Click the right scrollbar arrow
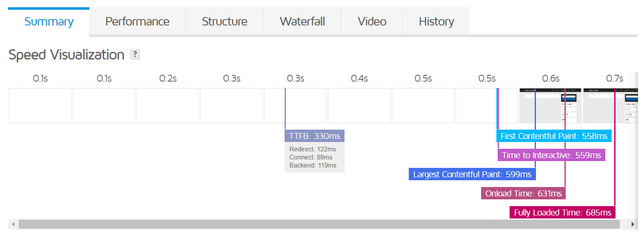 (x=633, y=224)
